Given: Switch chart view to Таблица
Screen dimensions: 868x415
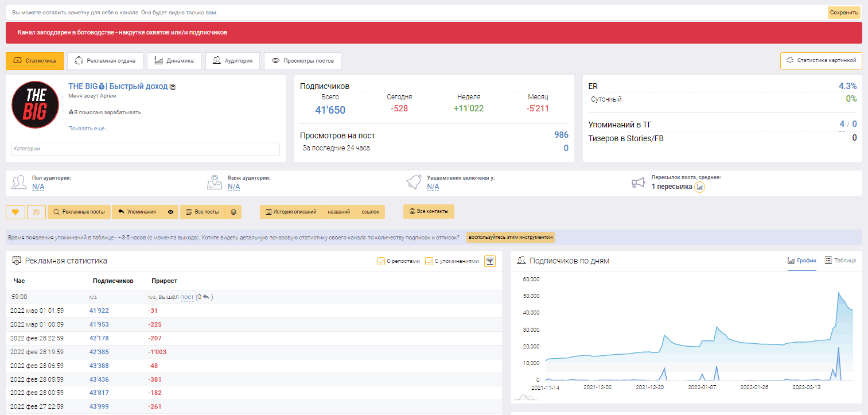Looking at the screenshot, I should (x=840, y=261).
